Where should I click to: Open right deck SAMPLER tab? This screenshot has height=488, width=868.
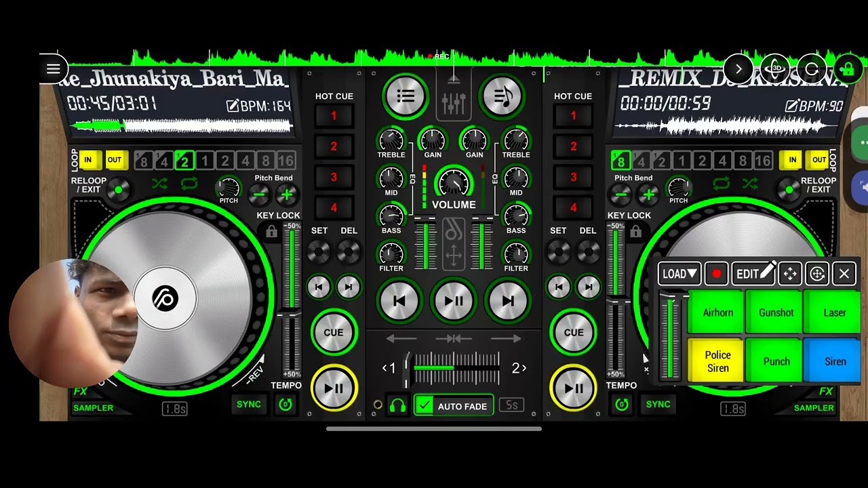pyautogui.click(x=814, y=408)
